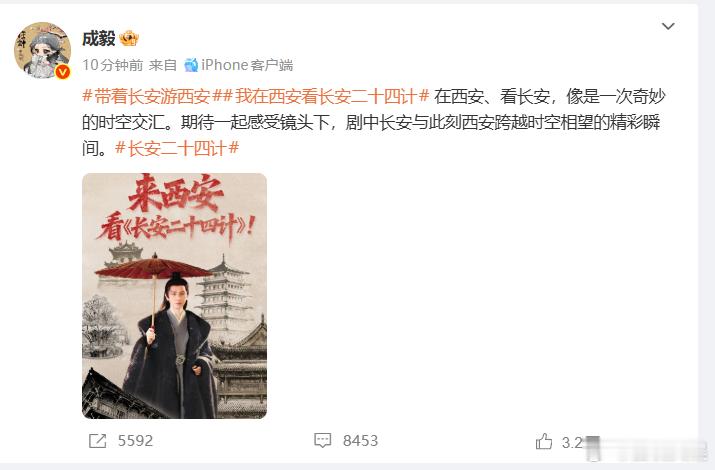Click the comment count 8453

360,441
